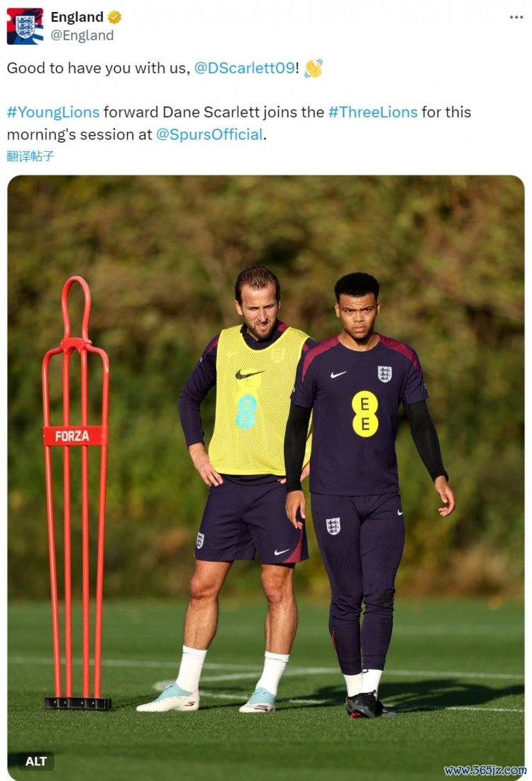Open the #YoungLions hashtag
The height and width of the screenshot is (781, 532).
(x=53, y=112)
